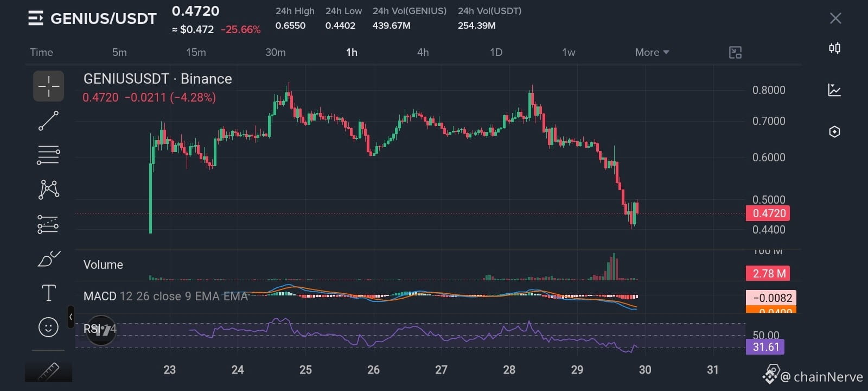Collapse the drawing toolbar arrow
This screenshot has height=391, width=868.
pyautogui.click(x=71, y=317)
